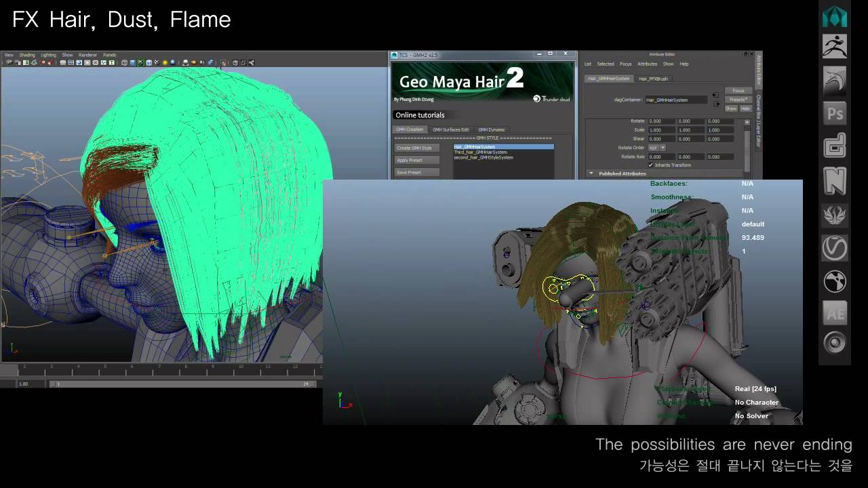Click the d-shaped app icon below Photoshop
Image resolution: width=868 pixels, height=488 pixels.
(x=835, y=146)
